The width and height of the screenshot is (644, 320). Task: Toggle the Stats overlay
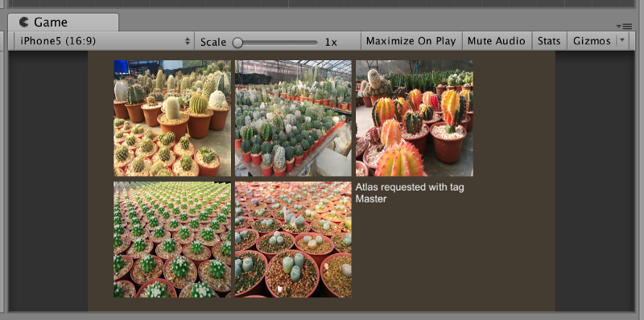[549, 41]
